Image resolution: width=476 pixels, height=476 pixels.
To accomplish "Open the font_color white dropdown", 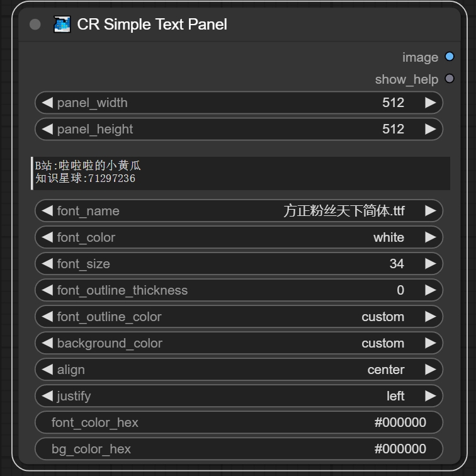I will pyautogui.click(x=239, y=237).
